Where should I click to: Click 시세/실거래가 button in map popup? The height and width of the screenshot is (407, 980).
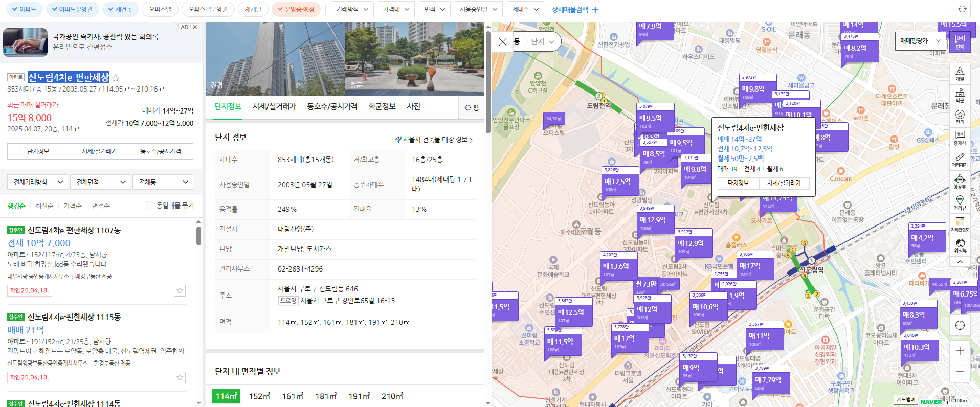784,183
